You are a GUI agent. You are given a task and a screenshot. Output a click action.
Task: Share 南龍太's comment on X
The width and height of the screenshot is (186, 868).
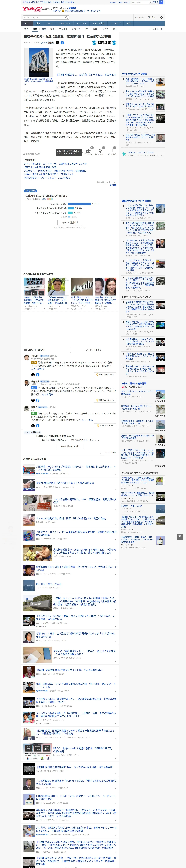33,426
